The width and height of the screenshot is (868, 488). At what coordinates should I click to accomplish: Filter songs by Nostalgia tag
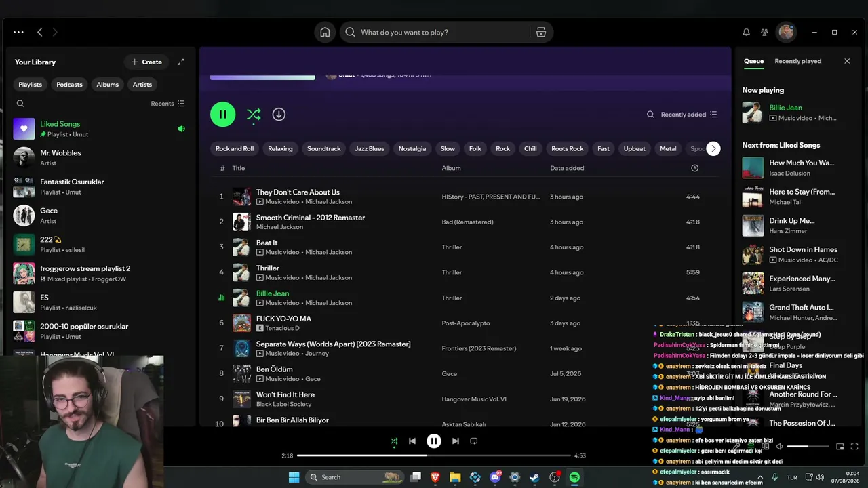(412, 149)
